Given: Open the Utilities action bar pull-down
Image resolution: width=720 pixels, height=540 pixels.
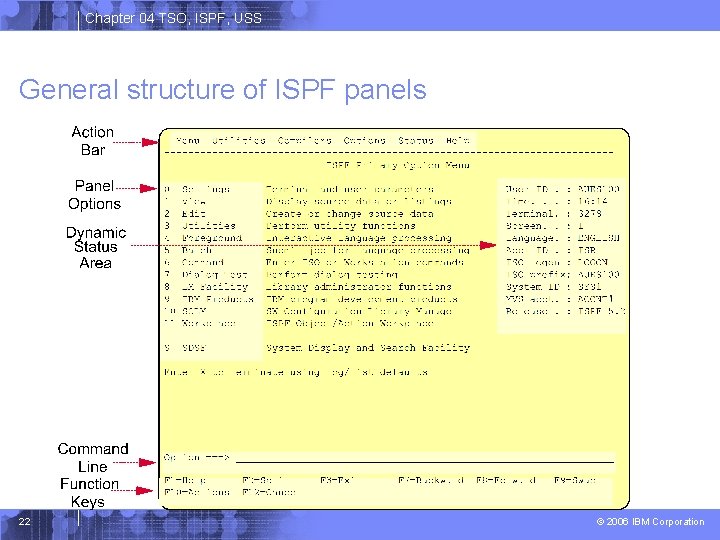Looking at the screenshot, I should pyautogui.click(x=239, y=141).
